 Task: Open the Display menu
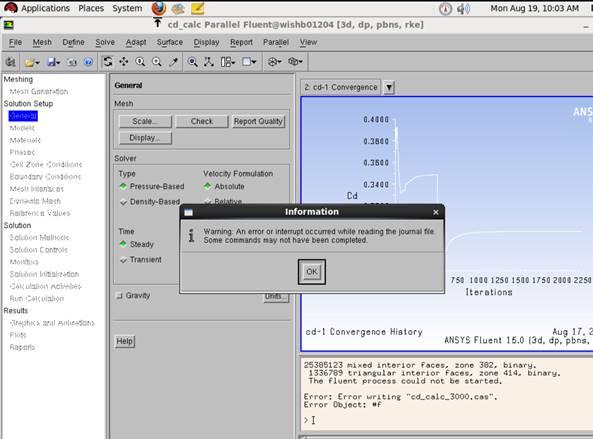tap(206, 42)
